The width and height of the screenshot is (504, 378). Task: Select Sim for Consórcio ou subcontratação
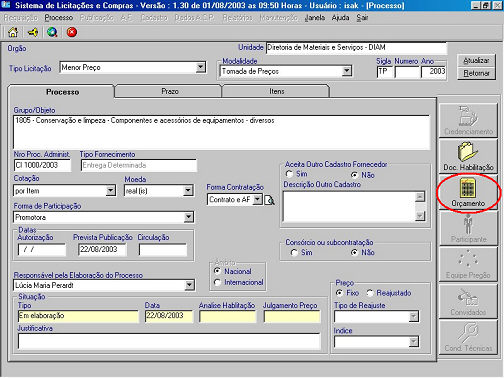coord(294,253)
